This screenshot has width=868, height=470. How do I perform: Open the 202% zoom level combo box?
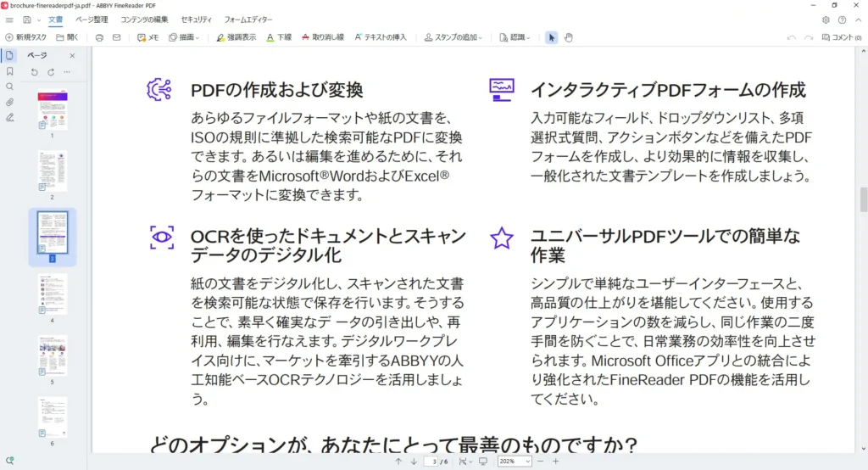click(515, 462)
